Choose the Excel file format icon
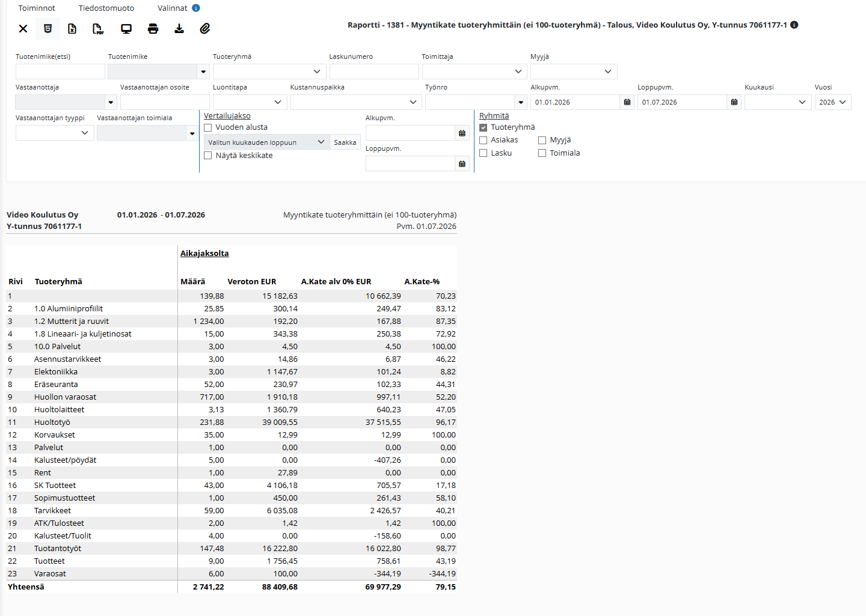Viewport: 866px width, 616px height. [x=72, y=28]
